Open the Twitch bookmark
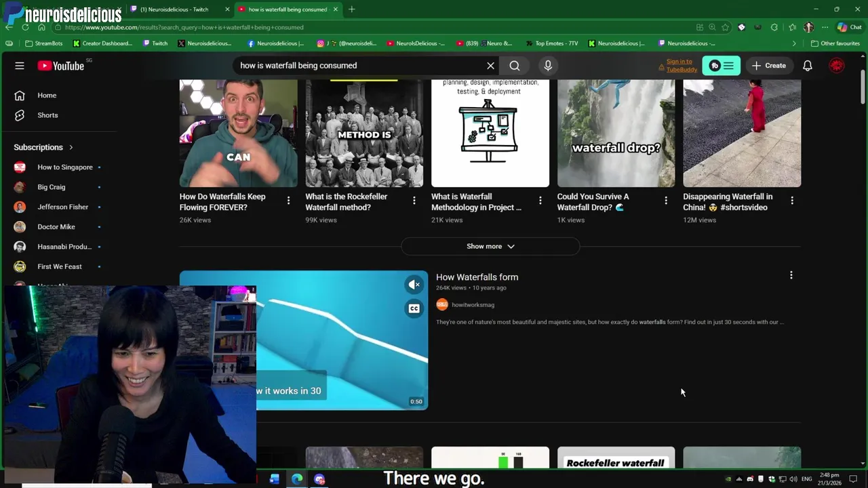Screen dimensions: 868x488 click(x=155, y=43)
